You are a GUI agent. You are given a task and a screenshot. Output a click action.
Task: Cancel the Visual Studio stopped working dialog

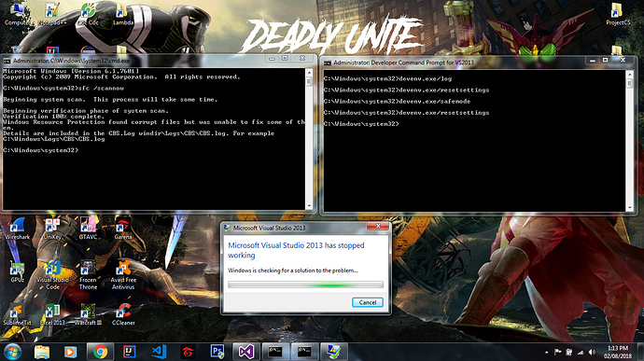(x=367, y=302)
